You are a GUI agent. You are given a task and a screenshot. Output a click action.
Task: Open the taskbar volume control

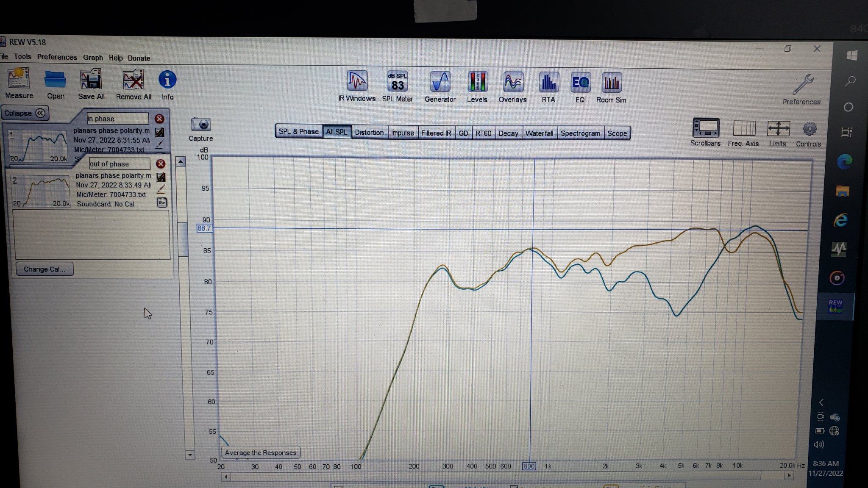coord(819,444)
